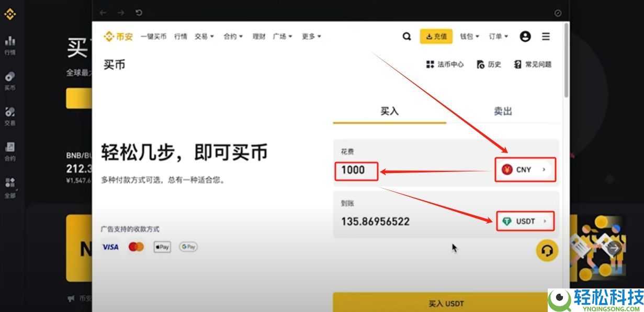Click the customer support headset icon
The image size is (644, 312).
[547, 250]
